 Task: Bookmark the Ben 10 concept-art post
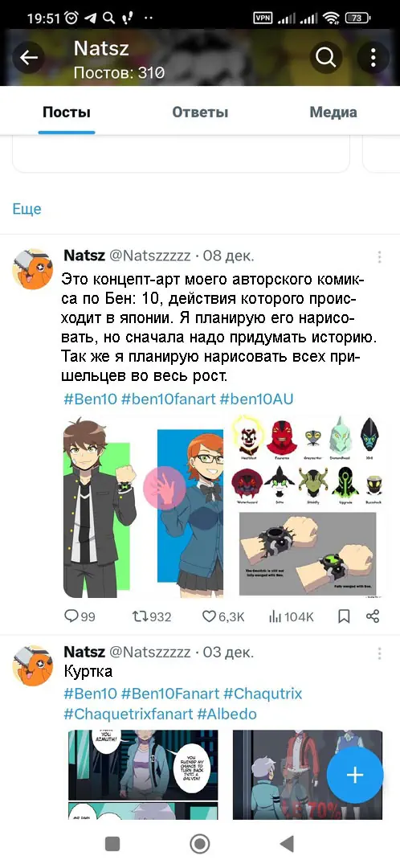coord(344,616)
